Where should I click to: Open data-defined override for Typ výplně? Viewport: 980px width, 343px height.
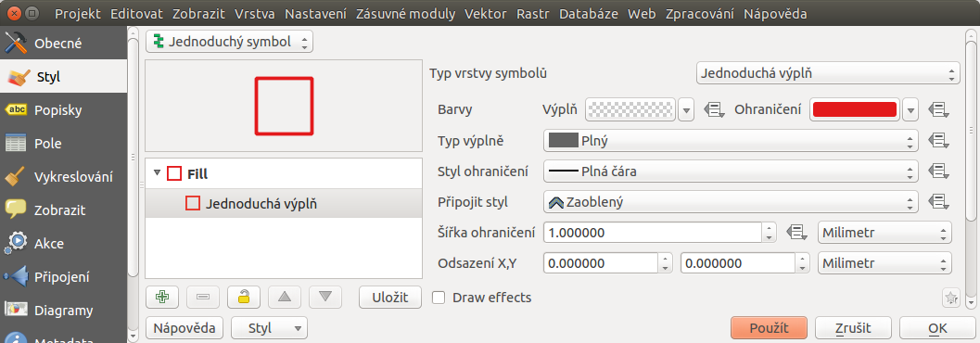939,141
